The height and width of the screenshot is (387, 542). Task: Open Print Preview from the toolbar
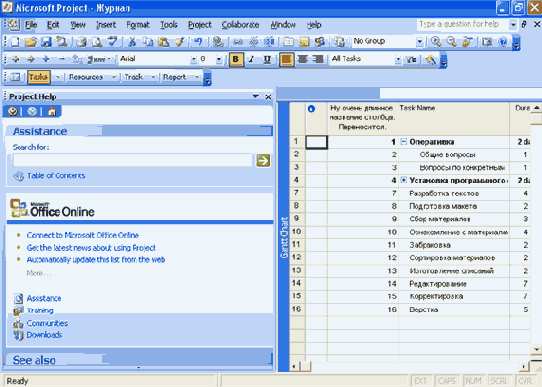click(x=97, y=42)
